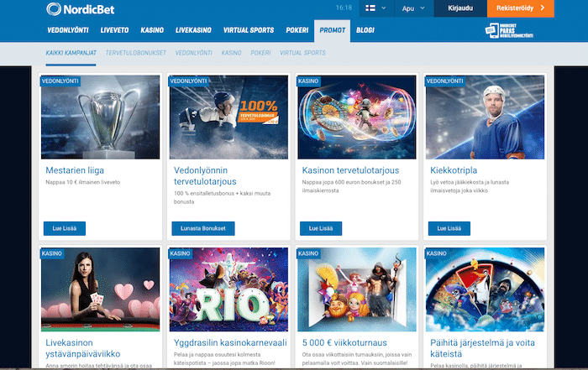This screenshot has width=588, height=370.
Task: Click the Kiekkotripla description about jääkiekko
Action: (x=470, y=186)
